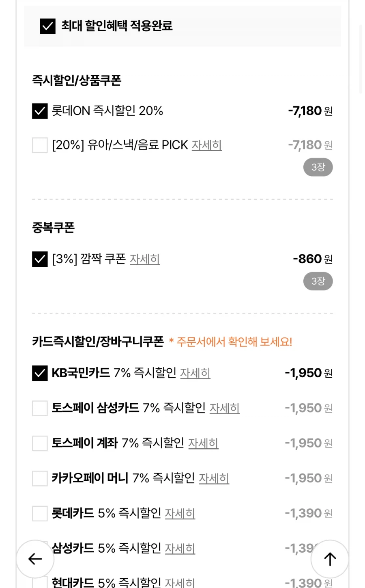Select 롯데카드 5% 즉시할인 checkbox

[40, 513]
